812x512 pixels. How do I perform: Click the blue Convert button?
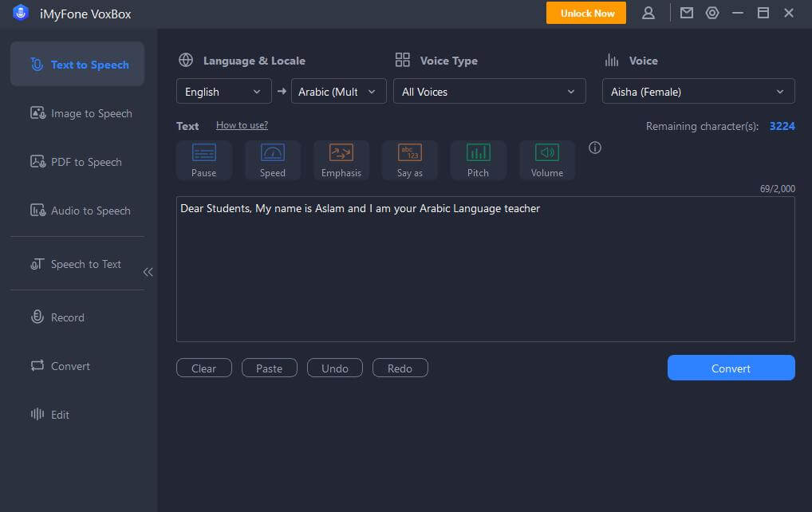731,368
